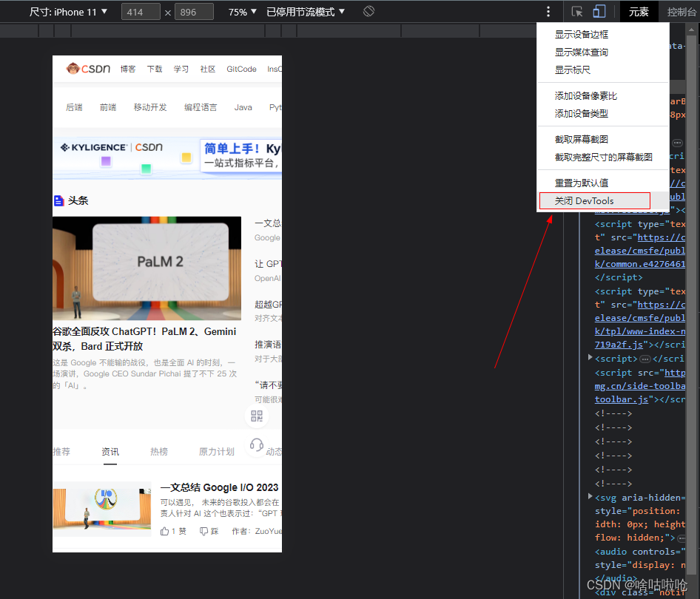Select the 移动开发 category
The height and width of the screenshot is (599, 700).
tap(150, 107)
